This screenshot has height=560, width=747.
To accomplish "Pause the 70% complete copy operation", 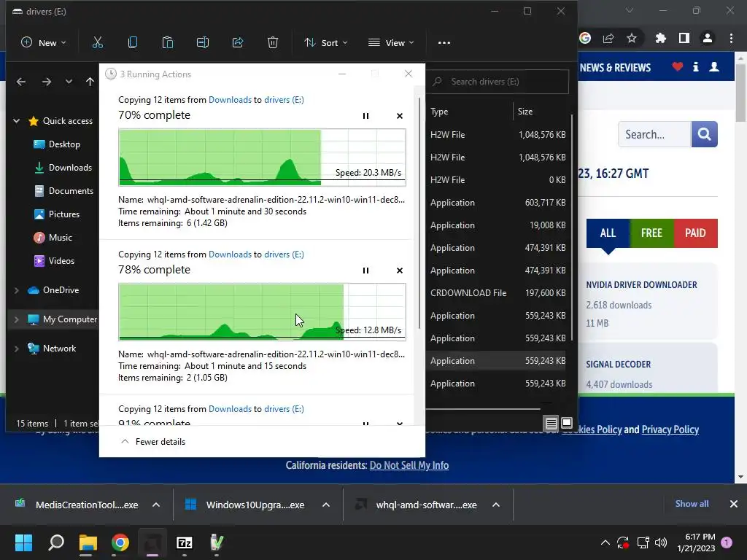I will 366,116.
